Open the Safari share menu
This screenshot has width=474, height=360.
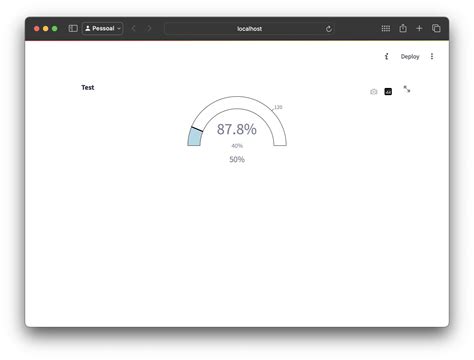coord(403,28)
